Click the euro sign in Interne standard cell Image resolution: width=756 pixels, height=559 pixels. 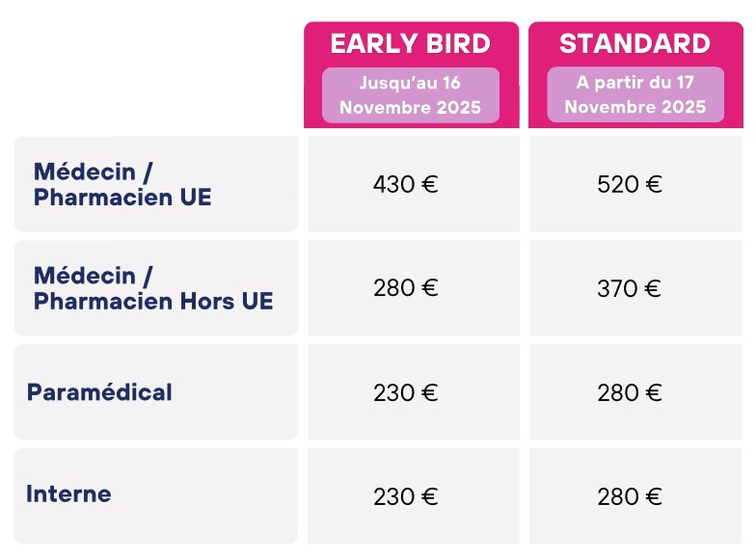point(654,496)
